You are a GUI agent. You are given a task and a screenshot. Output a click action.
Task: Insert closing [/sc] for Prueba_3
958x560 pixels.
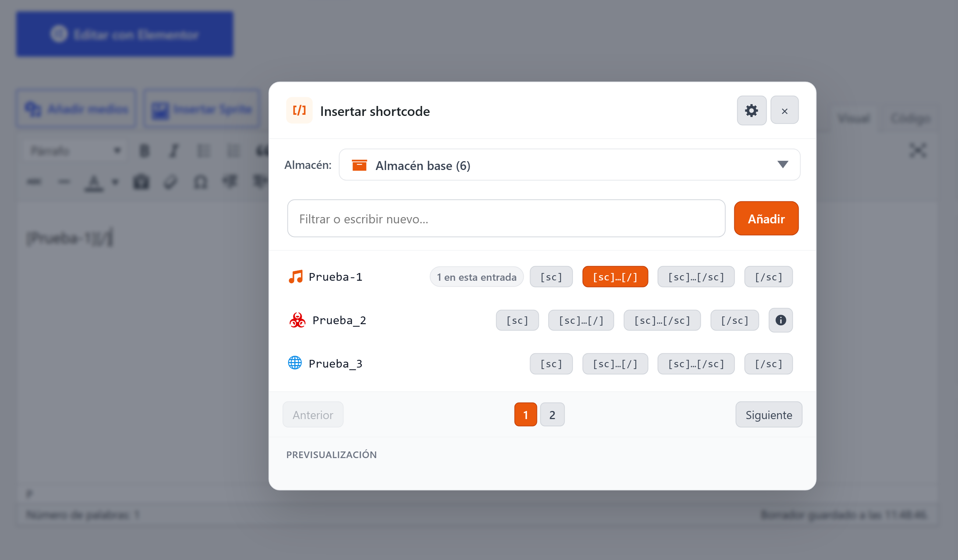pyautogui.click(x=768, y=364)
